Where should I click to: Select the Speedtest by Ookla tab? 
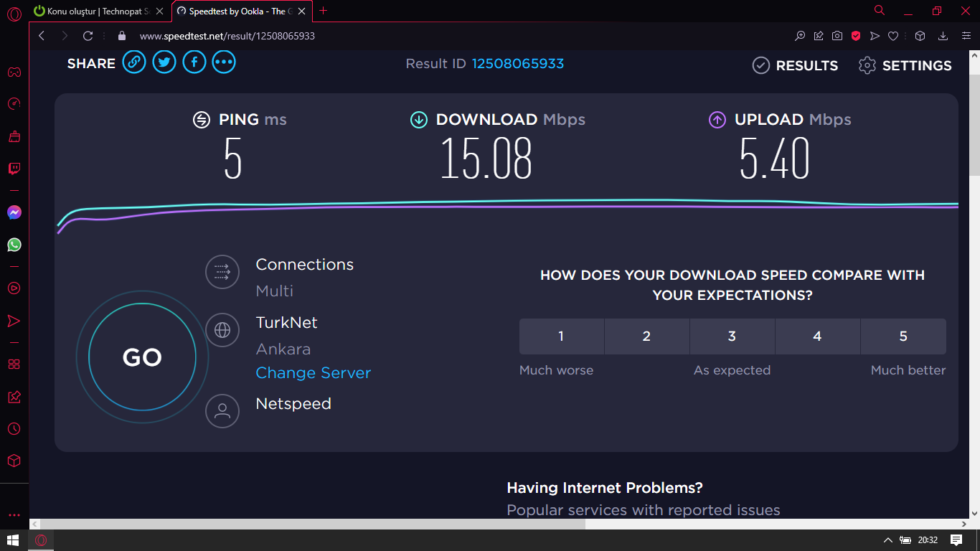241,11
